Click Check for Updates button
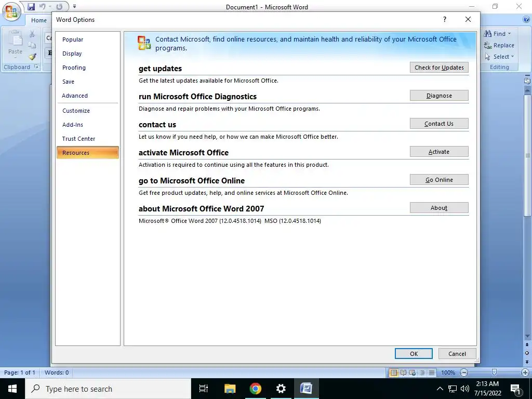 tap(439, 68)
